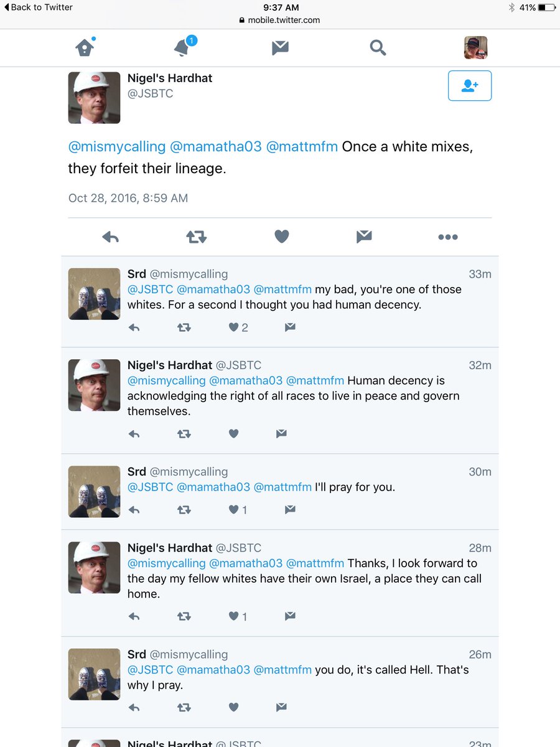Open the Home tab icon
560x747 pixels.
pyautogui.click(x=85, y=47)
